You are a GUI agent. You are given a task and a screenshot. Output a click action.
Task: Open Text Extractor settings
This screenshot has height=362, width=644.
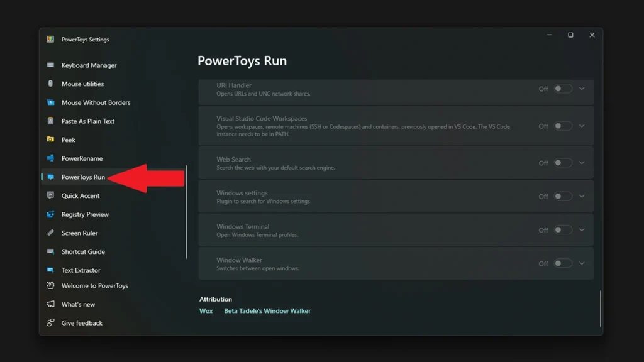[81, 270]
